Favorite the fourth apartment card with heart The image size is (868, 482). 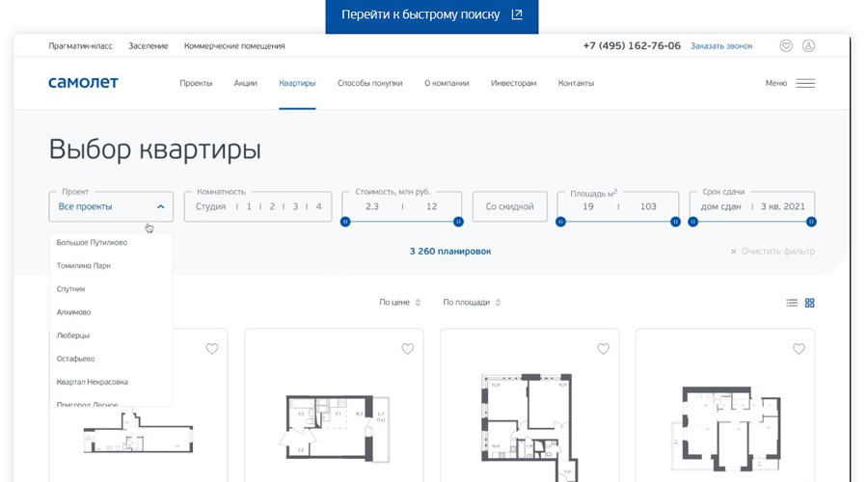(x=799, y=349)
